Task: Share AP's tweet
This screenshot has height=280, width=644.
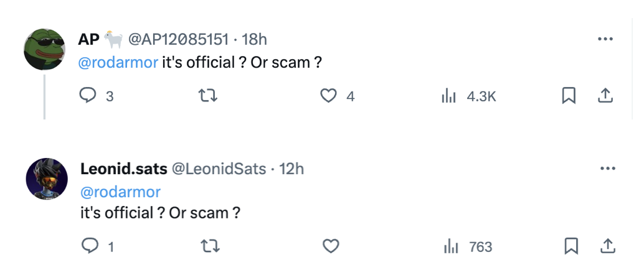Action: (606, 96)
